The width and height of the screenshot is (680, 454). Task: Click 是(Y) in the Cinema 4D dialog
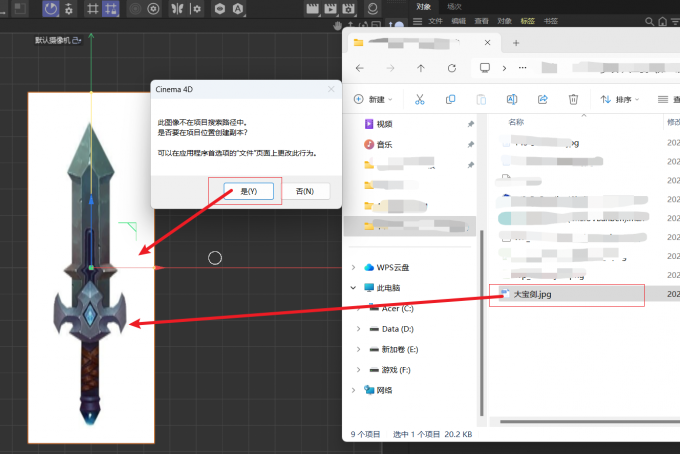(248, 191)
